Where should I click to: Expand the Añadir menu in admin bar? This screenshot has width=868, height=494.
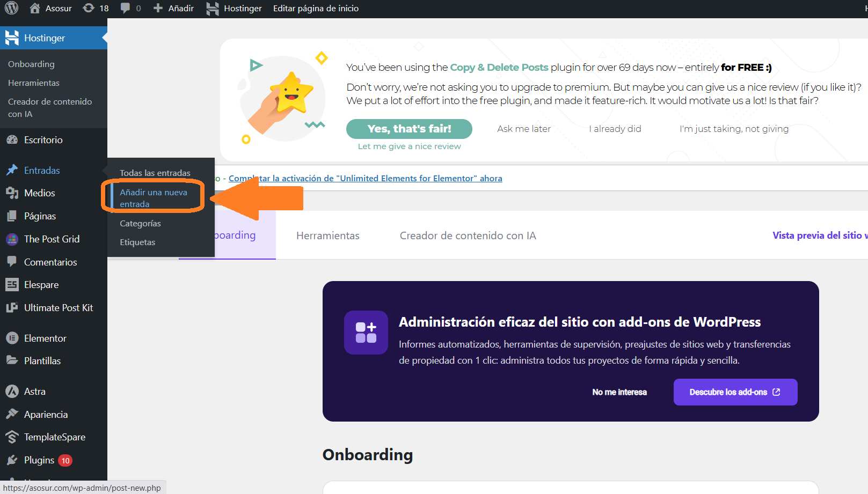point(173,8)
